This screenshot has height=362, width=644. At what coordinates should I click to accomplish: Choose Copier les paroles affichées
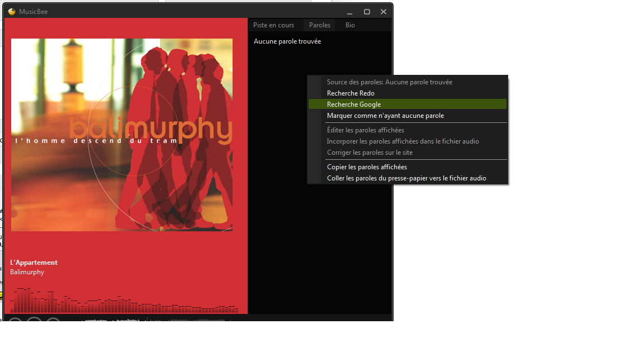click(x=408, y=167)
